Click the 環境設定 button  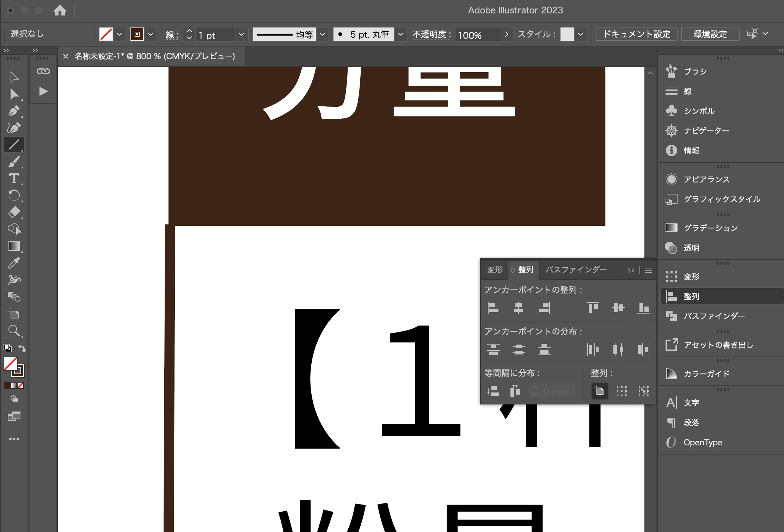tap(710, 34)
